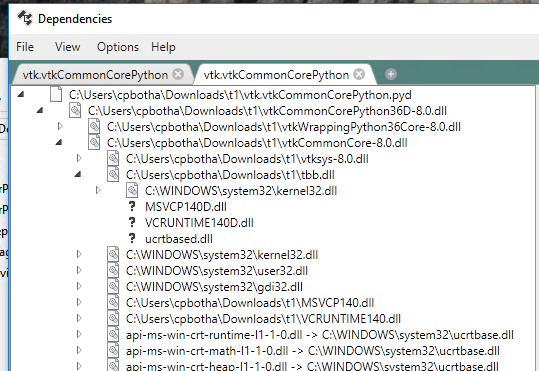The width and height of the screenshot is (539, 371).
Task: Expand the MSVCP140.dll node
Action: pos(79,302)
